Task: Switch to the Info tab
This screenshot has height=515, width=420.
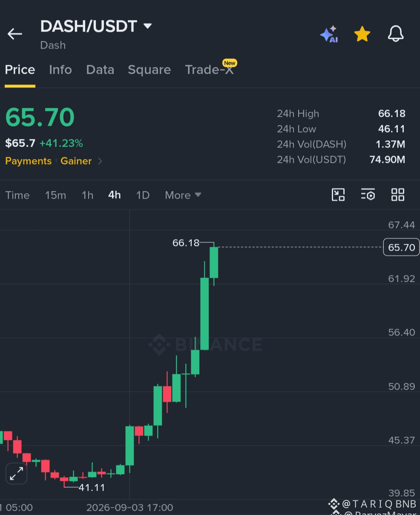Action: pos(60,69)
